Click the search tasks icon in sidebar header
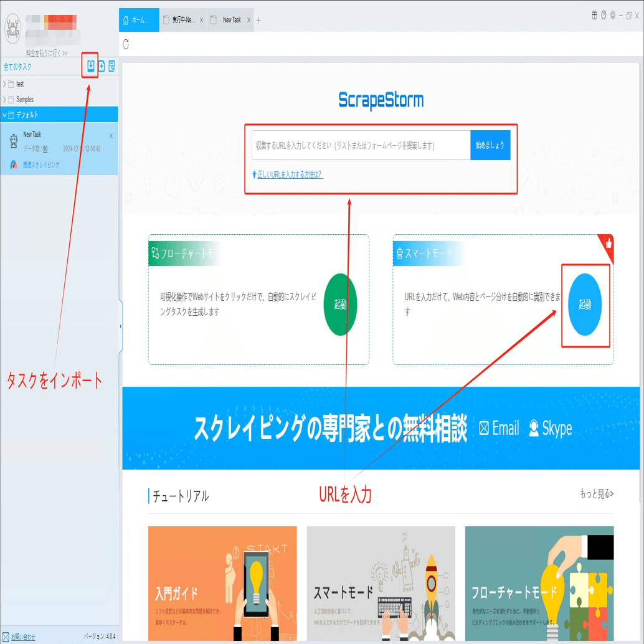 click(x=111, y=66)
